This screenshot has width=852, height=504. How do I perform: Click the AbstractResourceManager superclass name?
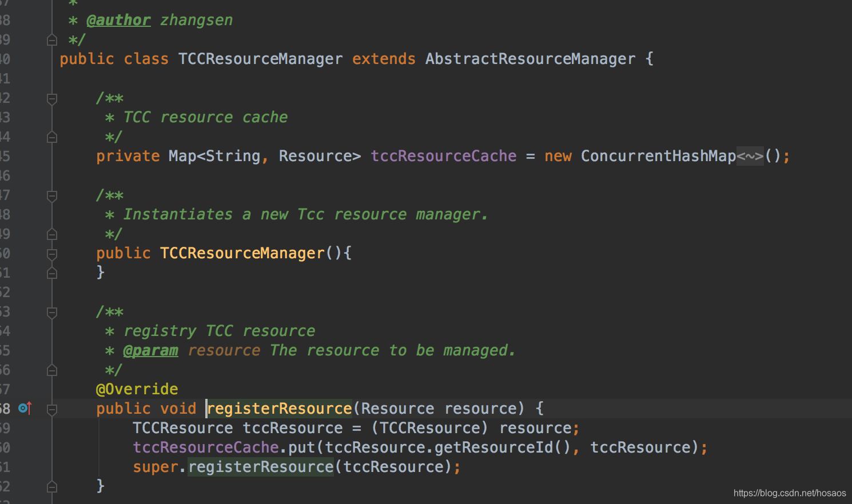(x=530, y=59)
